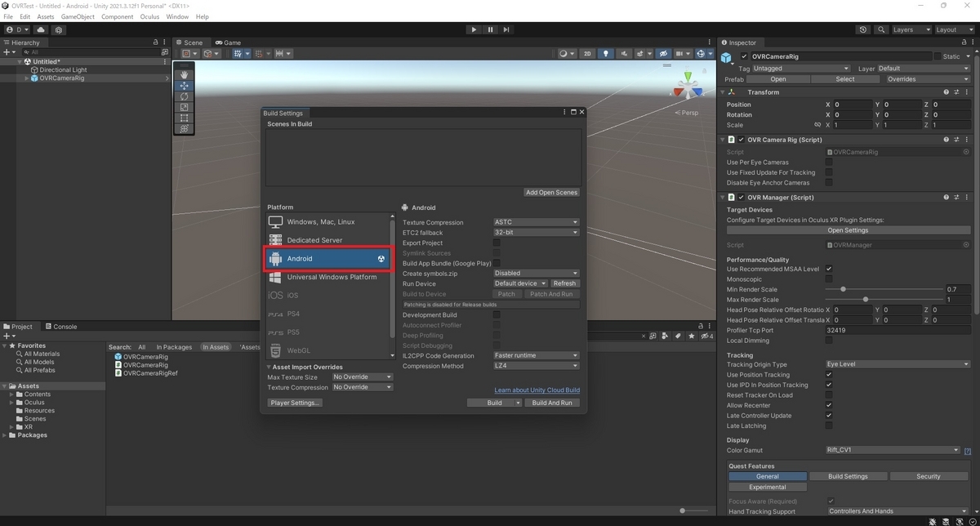Viewport: 980px width, 526px height.
Task: Toggle scene audio icon
Action: tap(623, 54)
